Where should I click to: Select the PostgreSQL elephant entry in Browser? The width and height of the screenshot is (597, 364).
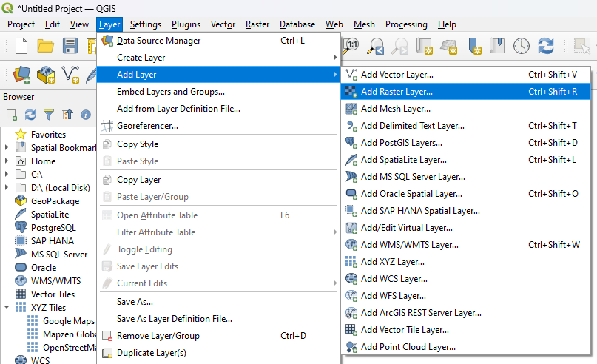(45, 228)
